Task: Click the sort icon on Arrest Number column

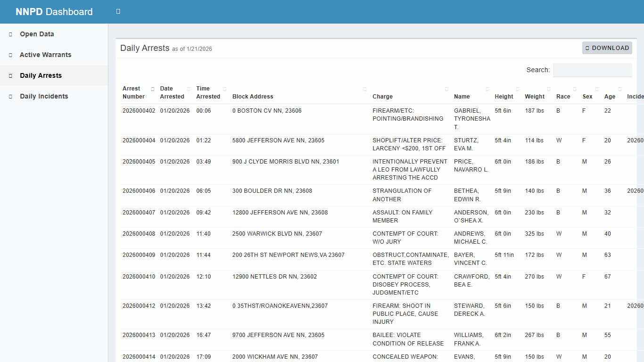Action: click(x=152, y=89)
